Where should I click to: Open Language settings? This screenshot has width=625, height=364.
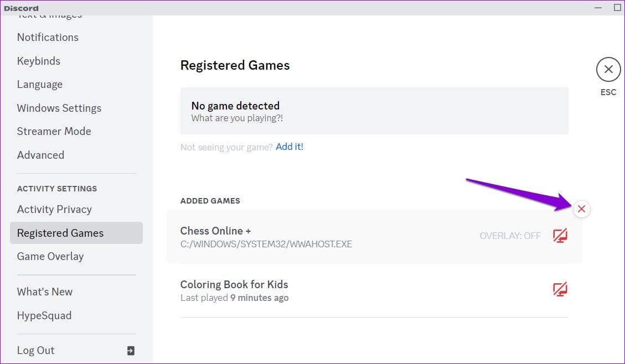(40, 85)
